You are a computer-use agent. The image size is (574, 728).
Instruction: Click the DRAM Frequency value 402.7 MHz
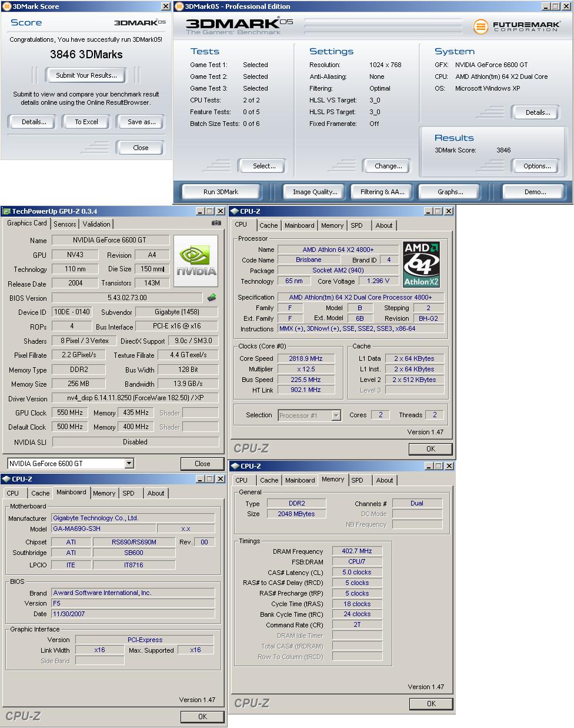click(357, 551)
